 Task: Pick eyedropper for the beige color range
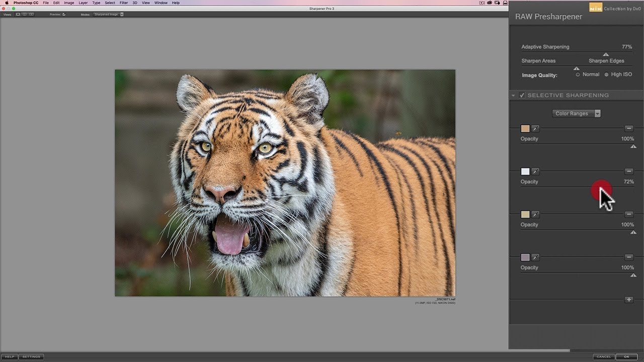coord(535,215)
